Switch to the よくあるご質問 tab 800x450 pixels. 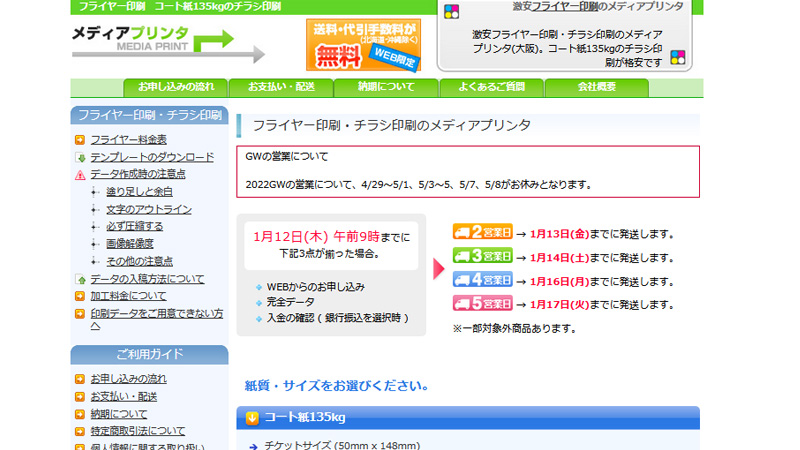pyautogui.click(x=492, y=87)
